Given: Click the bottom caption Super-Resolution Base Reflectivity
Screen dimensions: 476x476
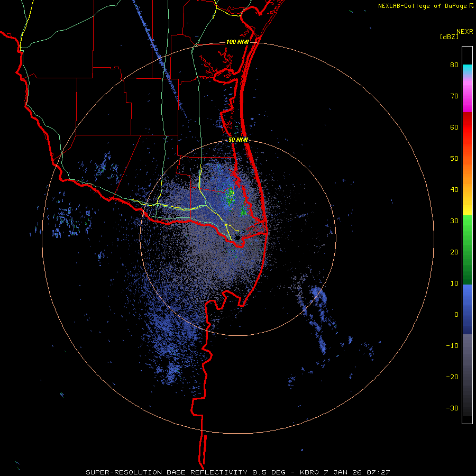Looking at the screenshot, I should [x=167, y=472].
